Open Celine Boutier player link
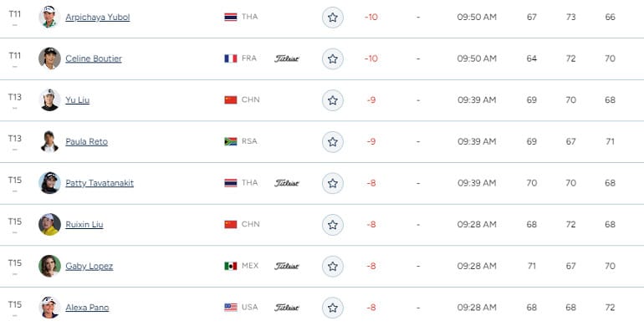The height and width of the screenshot is (326, 644). pos(94,59)
